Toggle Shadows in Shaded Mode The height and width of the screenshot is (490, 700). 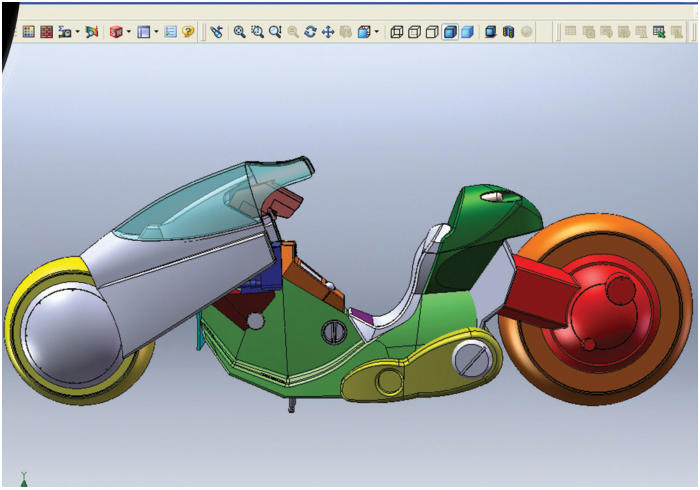click(x=491, y=32)
